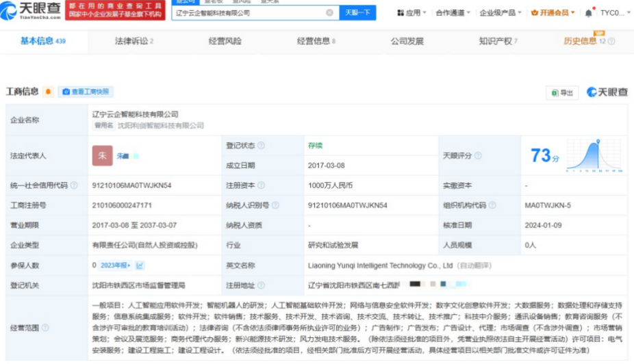Click help icon beside 天眼评分
Screen dimensions: 634x364
pos(478,156)
